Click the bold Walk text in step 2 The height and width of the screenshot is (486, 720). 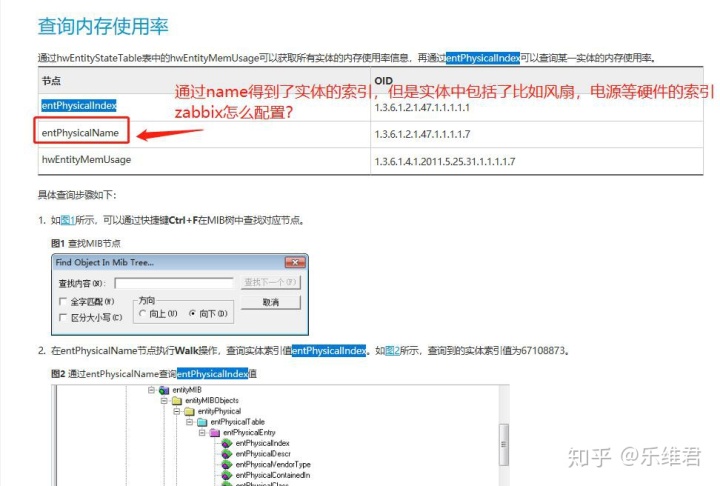pyautogui.click(x=187, y=351)
